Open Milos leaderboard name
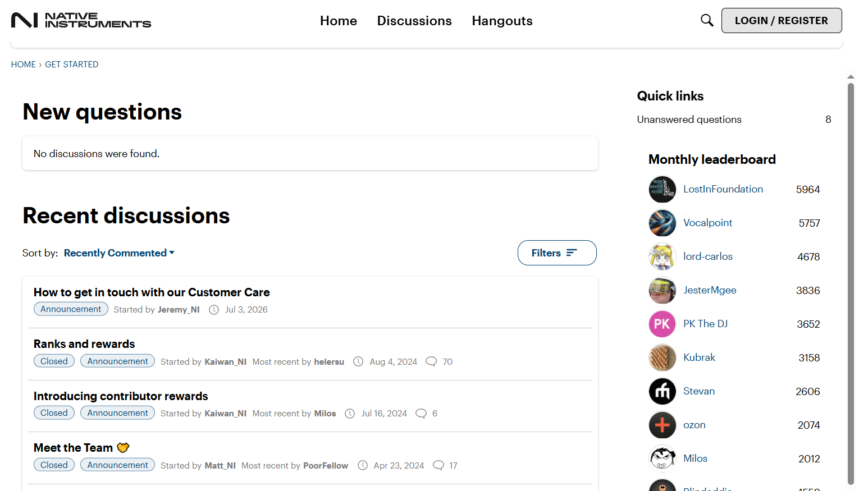This screenshot has width=868, height=491. tap(695, 458)
